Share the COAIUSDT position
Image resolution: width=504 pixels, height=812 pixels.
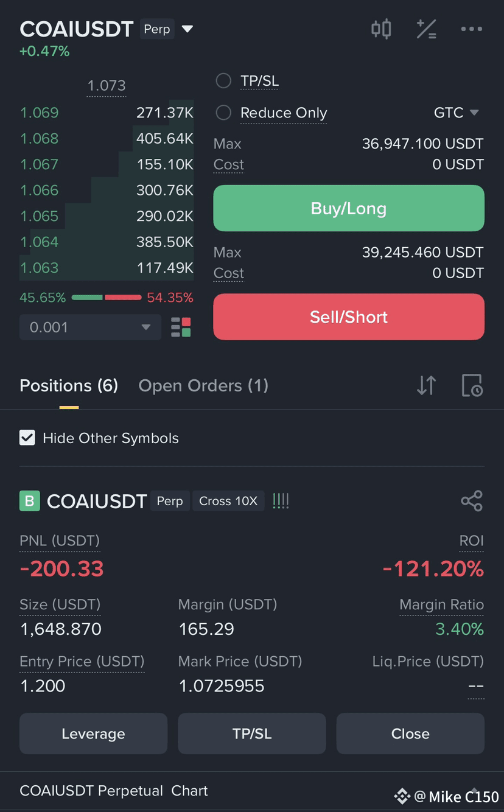tap(472, 501)
